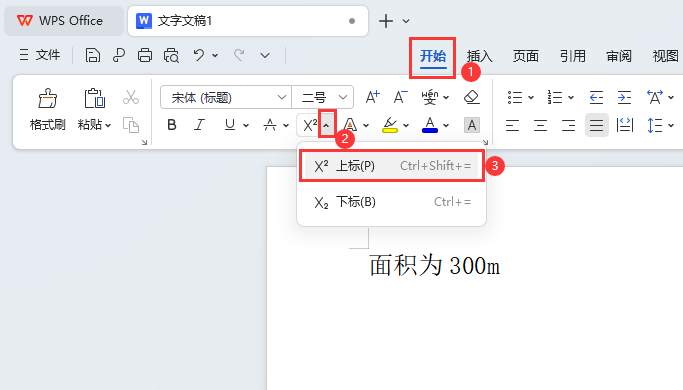
Task: Expand underline style dropdown arrow
Action: 246,125
